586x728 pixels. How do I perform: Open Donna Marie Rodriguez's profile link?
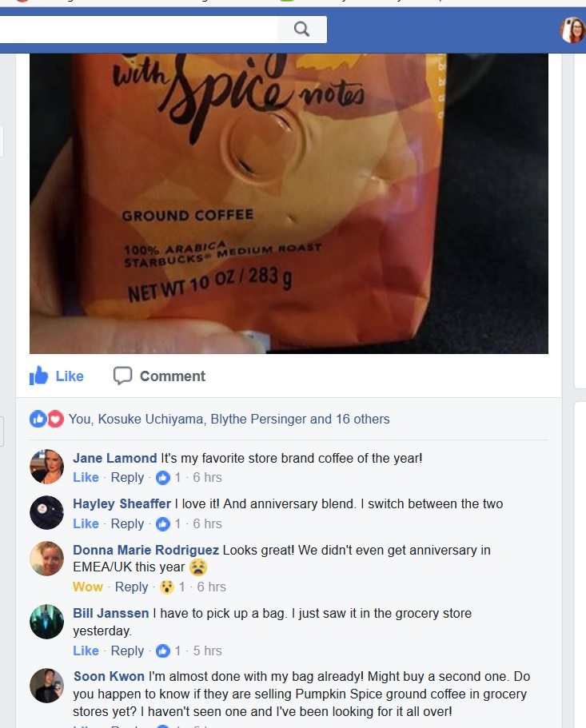(x=146, y=550)
